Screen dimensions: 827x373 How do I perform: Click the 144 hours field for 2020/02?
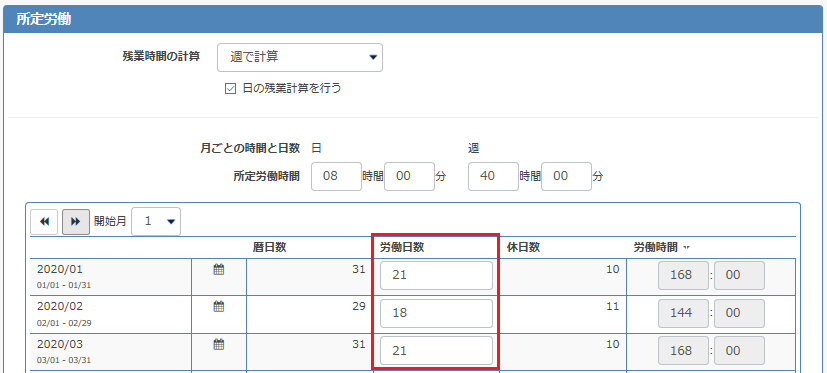pyautogui.click(x=684, y=313)
